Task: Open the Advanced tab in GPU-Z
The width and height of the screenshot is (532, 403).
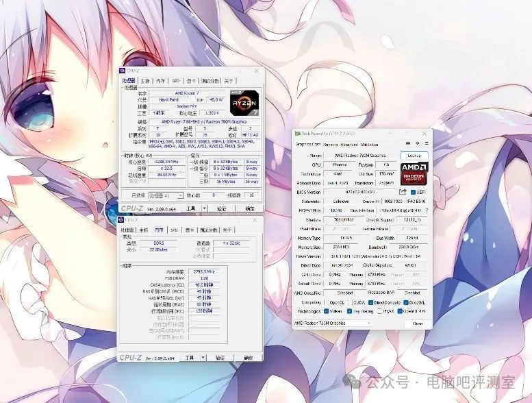Action: [x=349, y=145]
